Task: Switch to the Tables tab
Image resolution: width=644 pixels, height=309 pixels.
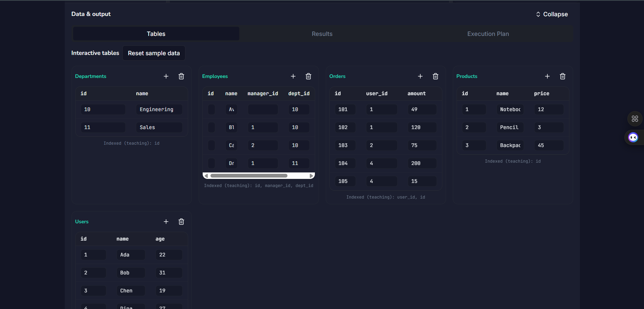Action: [156, 34]
